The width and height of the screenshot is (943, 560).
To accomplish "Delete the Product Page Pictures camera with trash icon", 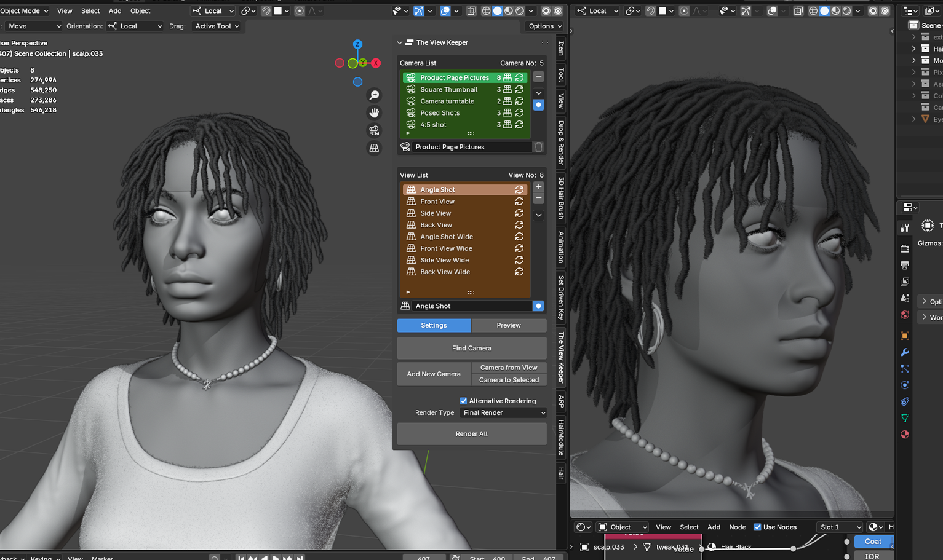I will pos(538,147).
